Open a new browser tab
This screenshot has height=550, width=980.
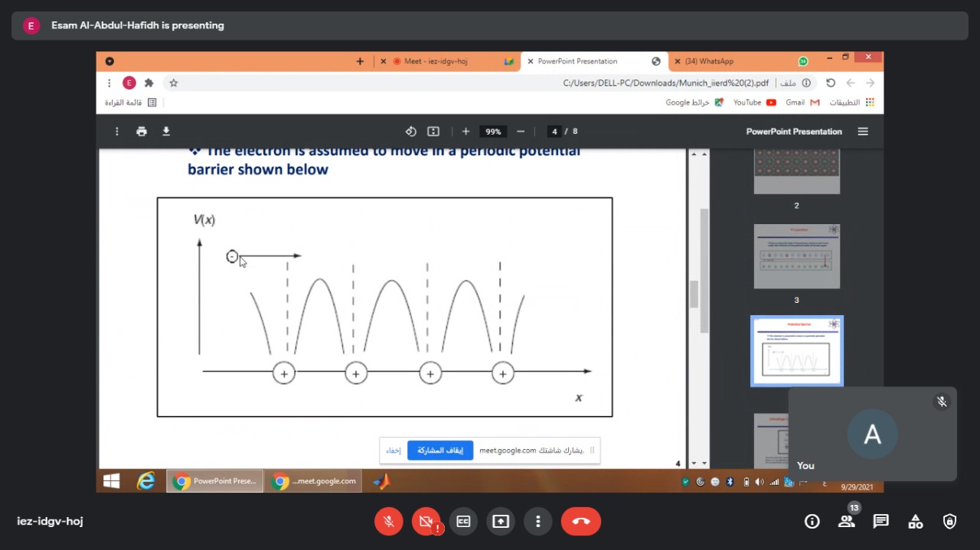(x=360, y=61)
